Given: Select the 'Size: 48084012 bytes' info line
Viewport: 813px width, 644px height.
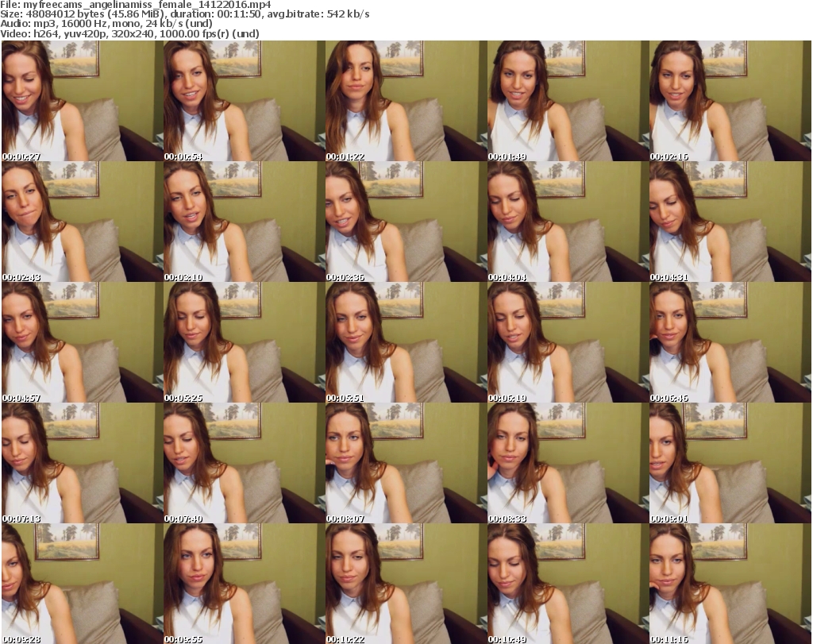Looking at the screenshot, I should (x=184, y=14).
